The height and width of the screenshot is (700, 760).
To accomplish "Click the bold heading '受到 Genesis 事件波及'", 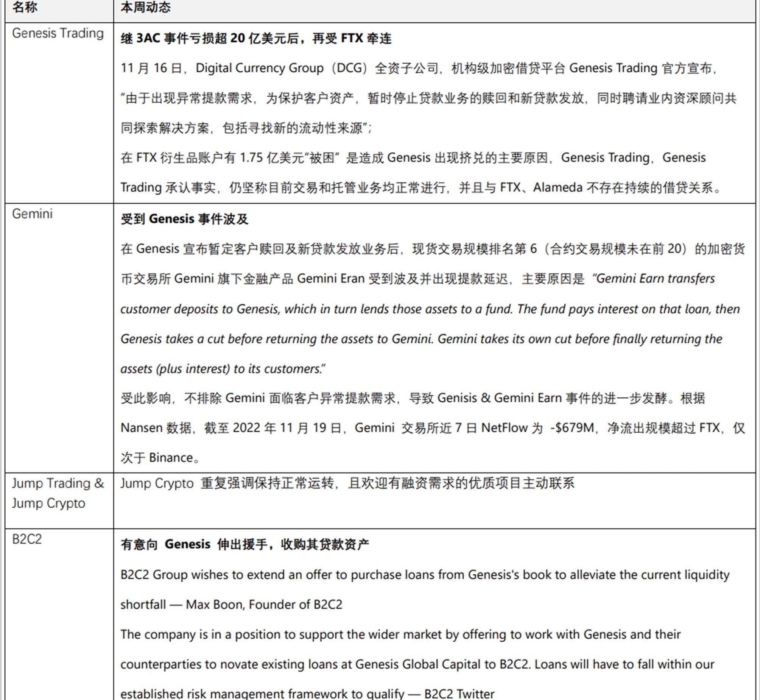I will tap(184, 219).
